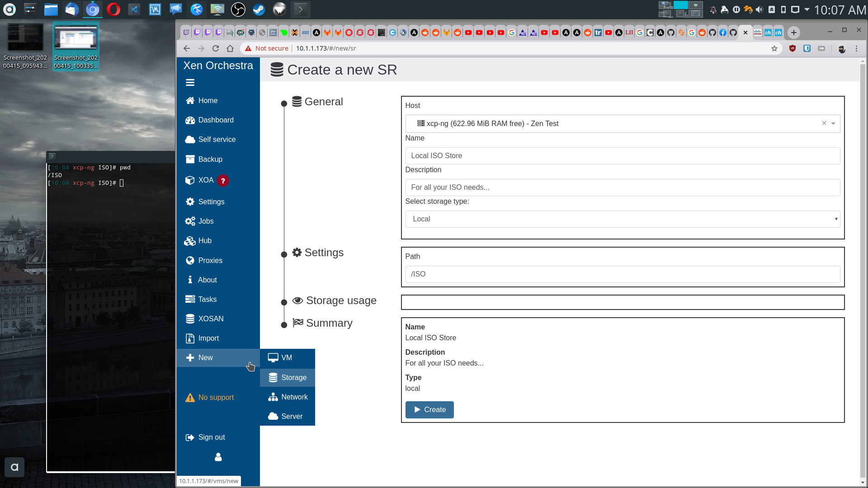Open the Jobs page
This screenshot has height=488, width=868.
click(218, 221)
